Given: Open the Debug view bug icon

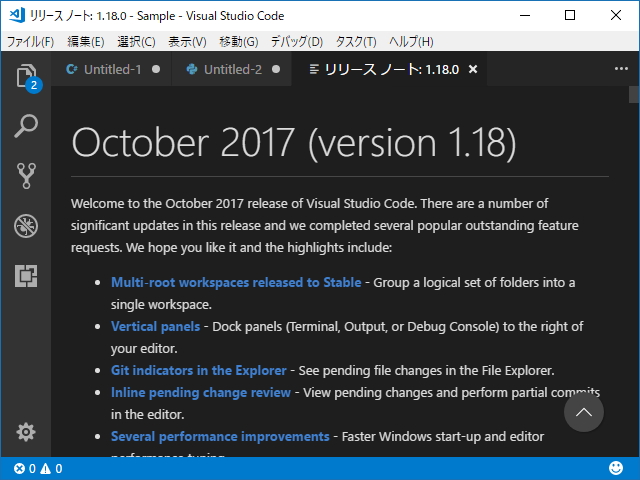Looking at the screenshot, I should coord(26,226).
